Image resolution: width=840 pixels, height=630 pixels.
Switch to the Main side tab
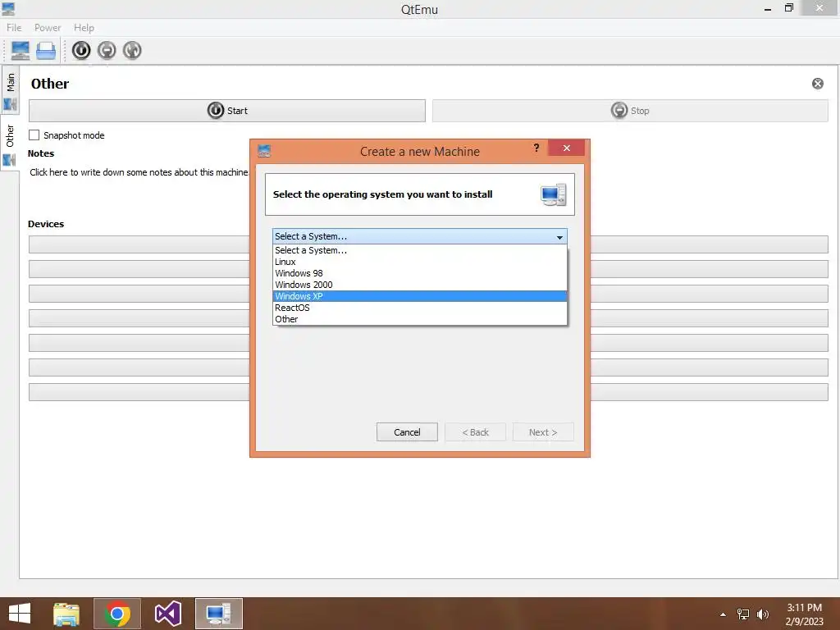tap(10, 90)
